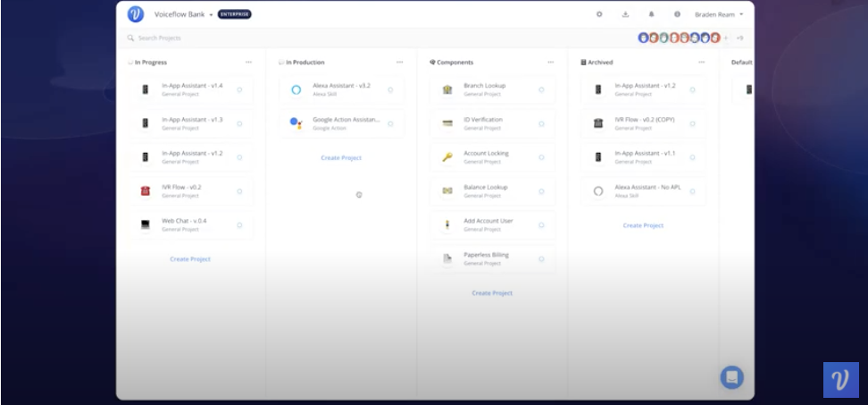The width and height of the screenshot is (868, 405).
Task: Click the circle on the Web Chat - v.0.4 card
Action: 239,225
